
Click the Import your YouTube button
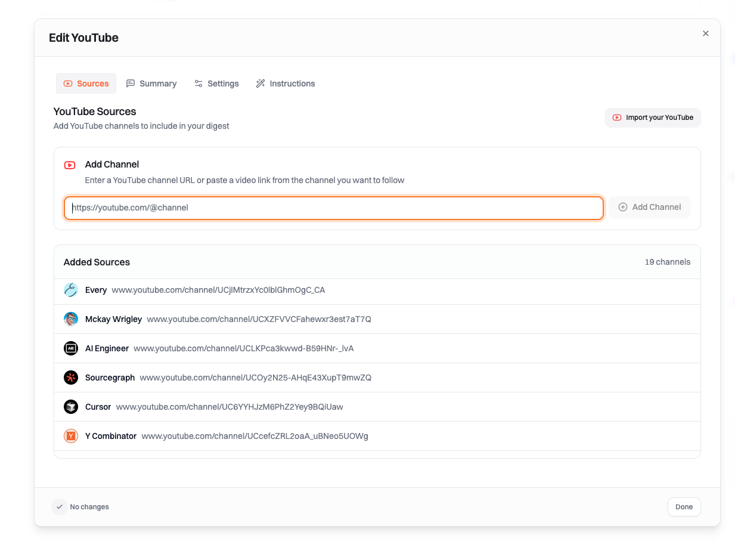coord(653,117)
